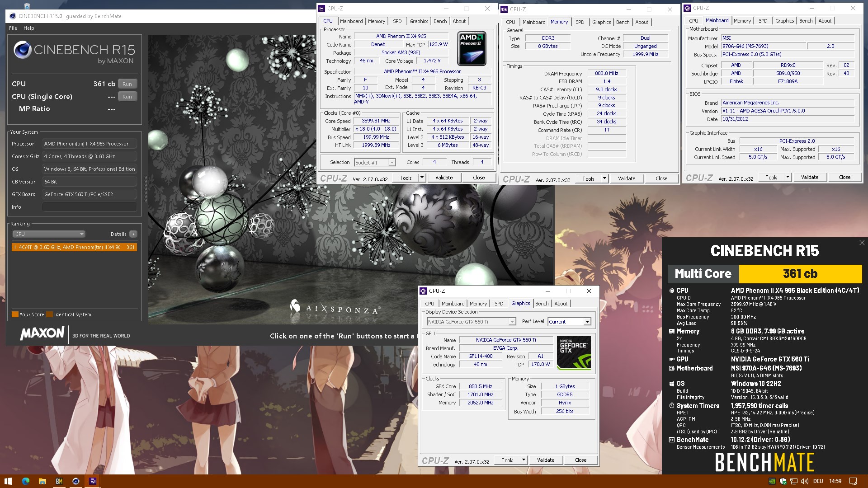868x488 pixels.
Task: Open the Cinebench File menu
Action: click(x=13, y=28)
